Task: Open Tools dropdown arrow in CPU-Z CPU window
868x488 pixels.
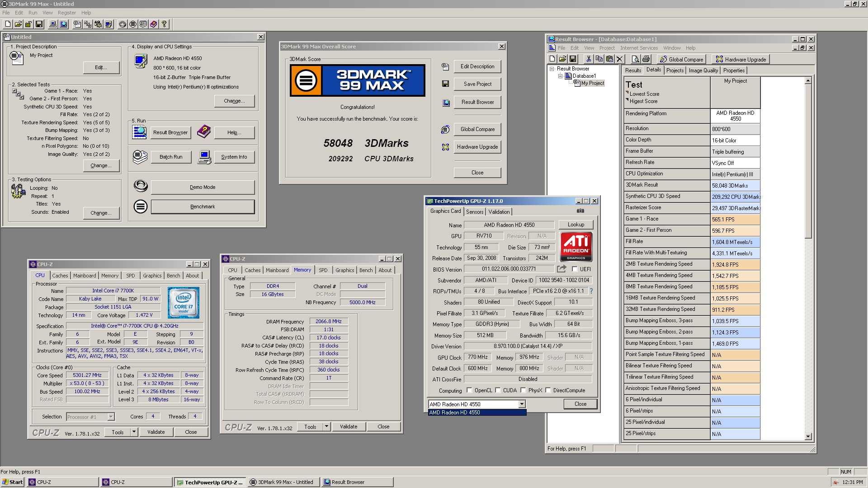Action: (x=134, y=432)
